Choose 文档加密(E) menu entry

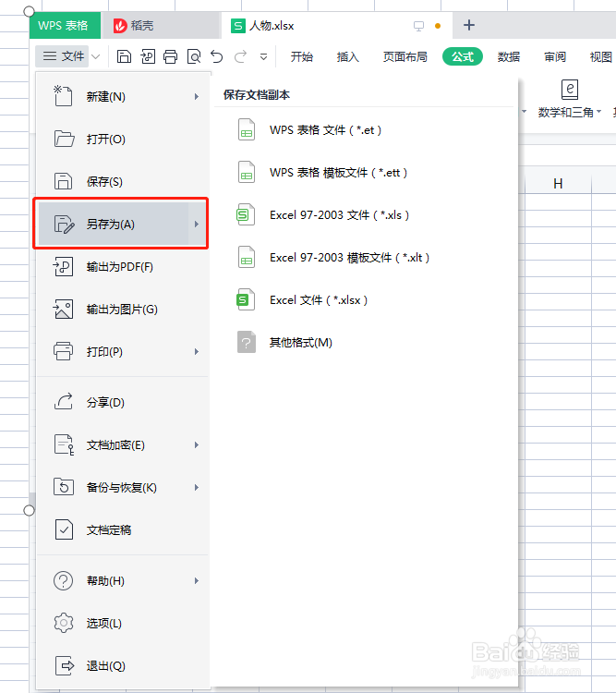click(x=121, y=444)
